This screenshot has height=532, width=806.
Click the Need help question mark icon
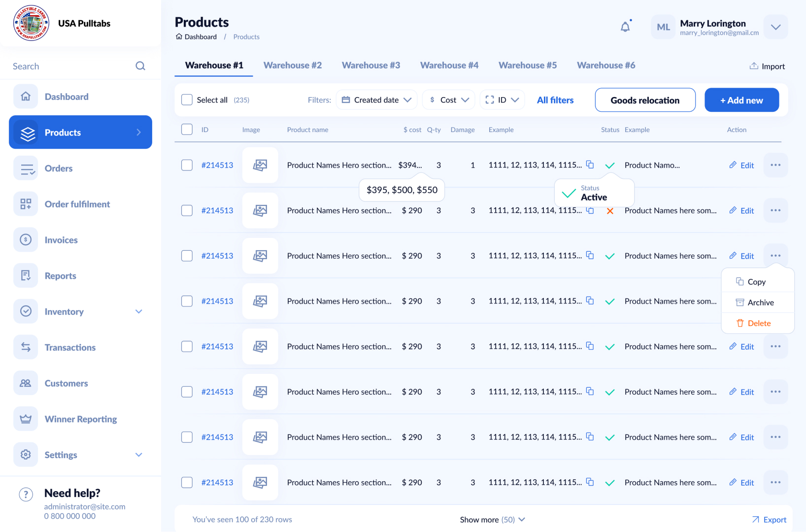(x=25, y=494)
